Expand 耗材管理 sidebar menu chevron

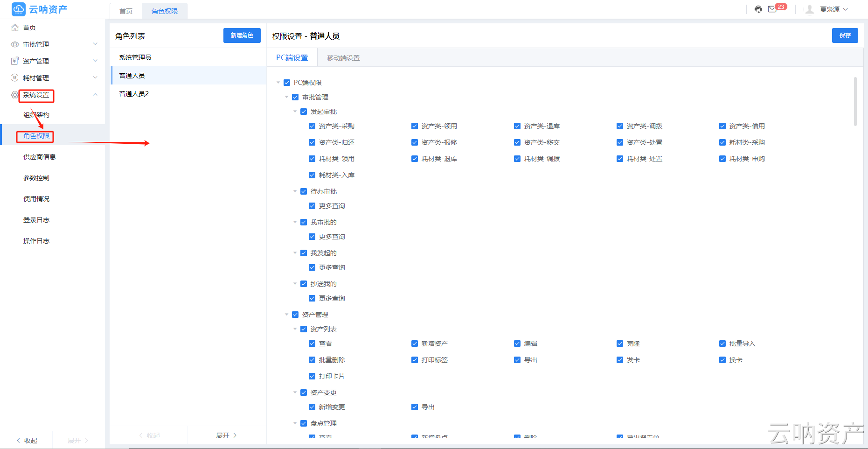(95, 77)
